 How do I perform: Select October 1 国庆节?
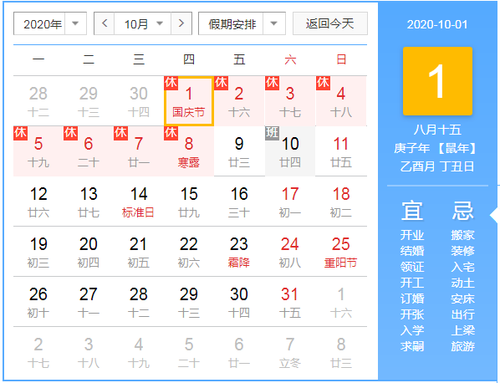click(x=189, y=101)
